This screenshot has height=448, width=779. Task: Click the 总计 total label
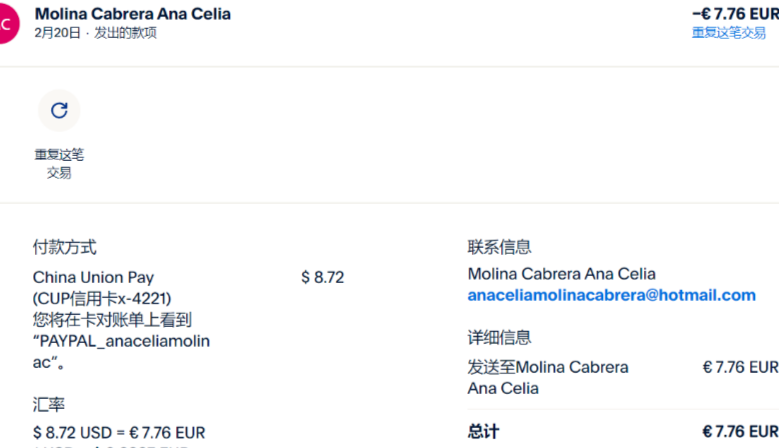point(483,431)
